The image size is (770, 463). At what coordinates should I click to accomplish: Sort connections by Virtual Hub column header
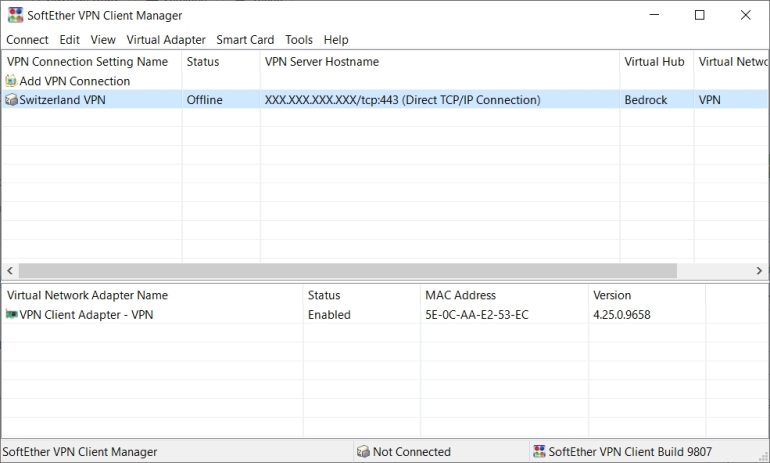point(654,62)
